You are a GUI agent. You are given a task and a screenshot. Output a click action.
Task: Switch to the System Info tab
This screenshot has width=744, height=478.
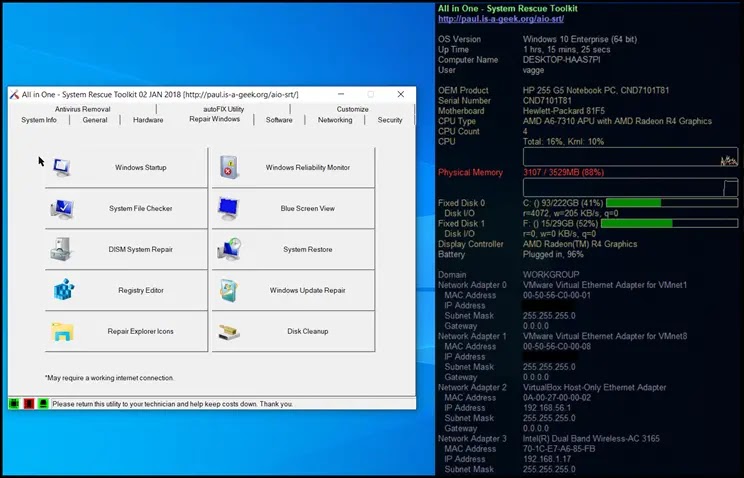(x=39, y=120)
